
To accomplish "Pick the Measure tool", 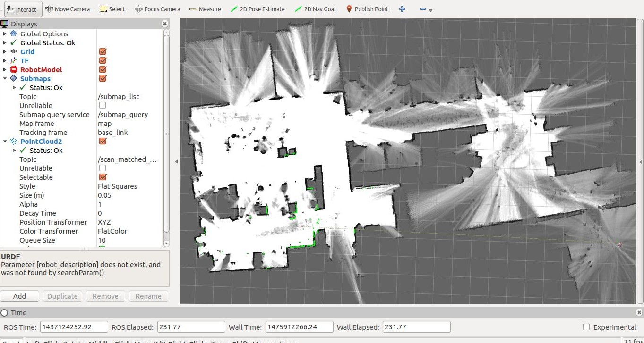I will (205, 9).
